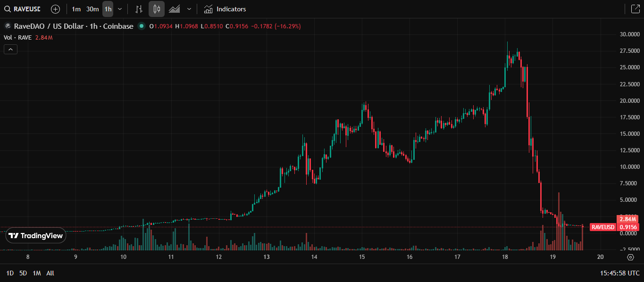Open the timezone menu via UTC clock

click(x=619, y=273)
